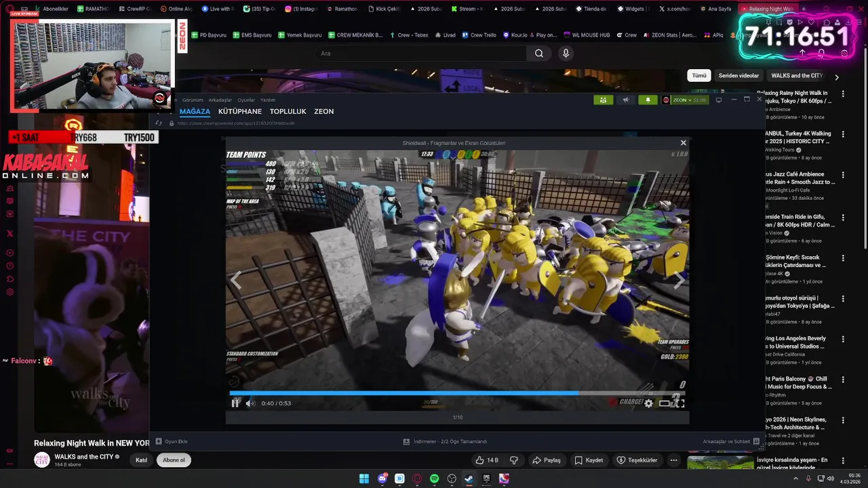The height and width of the screenshot is (488, 868).
Task: Open Steam Arkadaşlar menu
Action: pos(220,100)
